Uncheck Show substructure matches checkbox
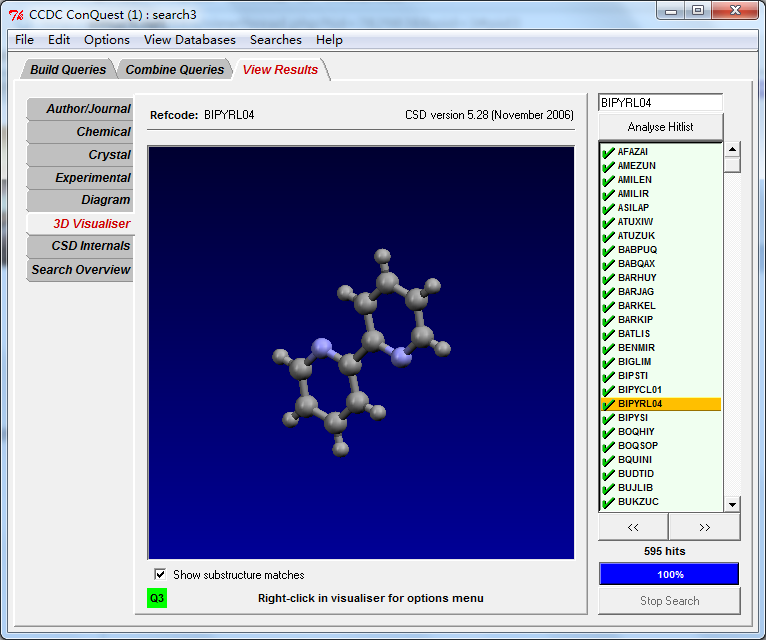766x640 pixels. 160,574
